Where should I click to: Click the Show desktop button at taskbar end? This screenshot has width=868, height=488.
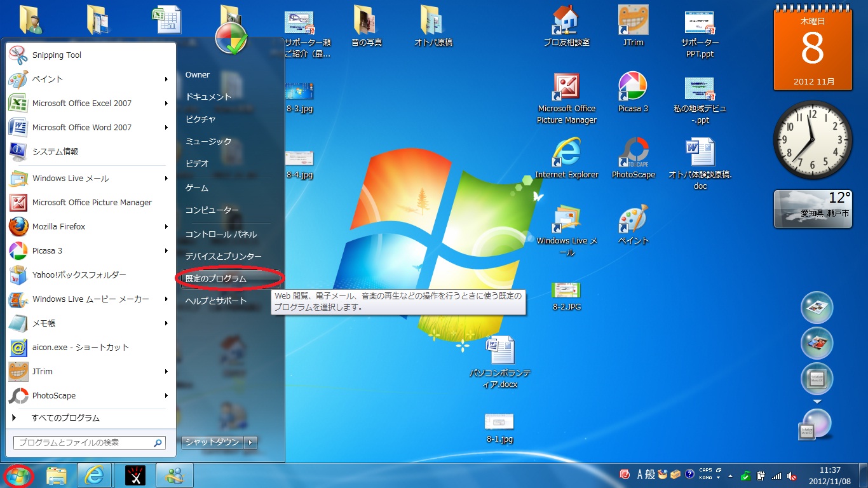tap(864, 475)
